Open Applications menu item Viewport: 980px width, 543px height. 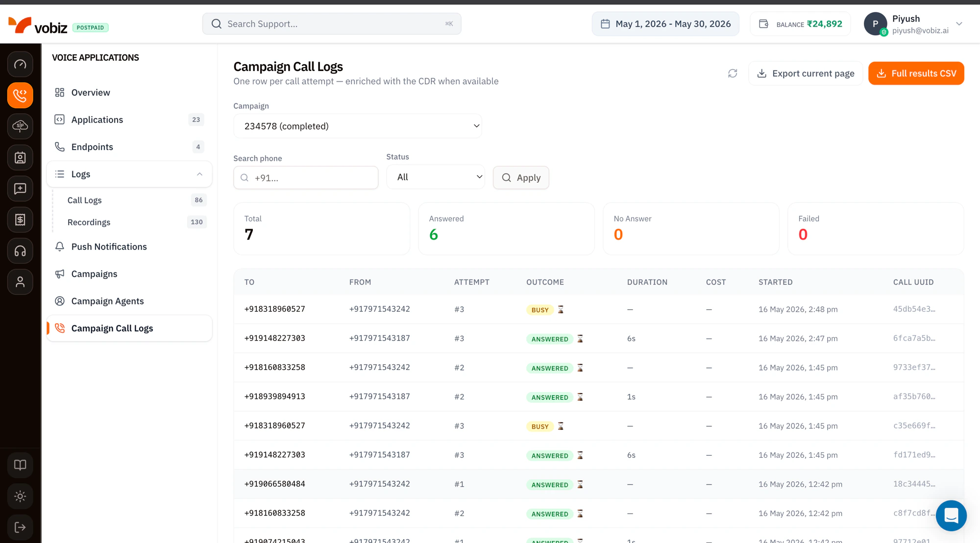[129, 120]
